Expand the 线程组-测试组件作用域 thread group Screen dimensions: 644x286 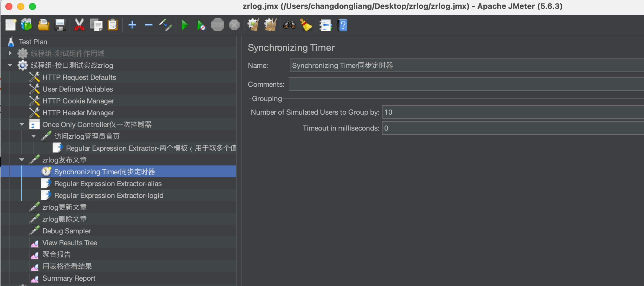[10, 53]
